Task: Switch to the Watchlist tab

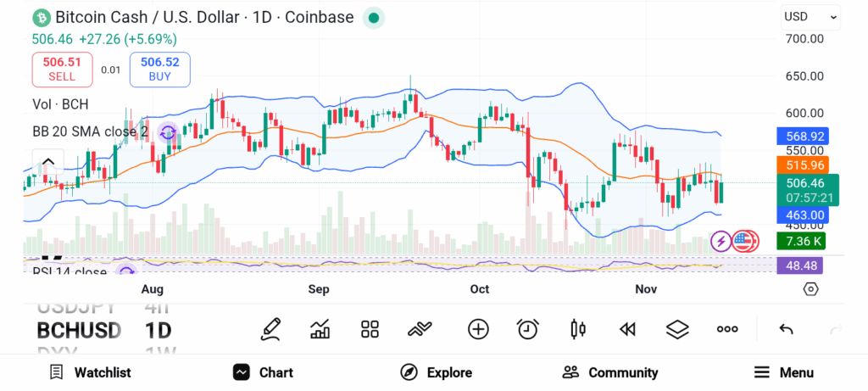Action: tap(90, 372)
